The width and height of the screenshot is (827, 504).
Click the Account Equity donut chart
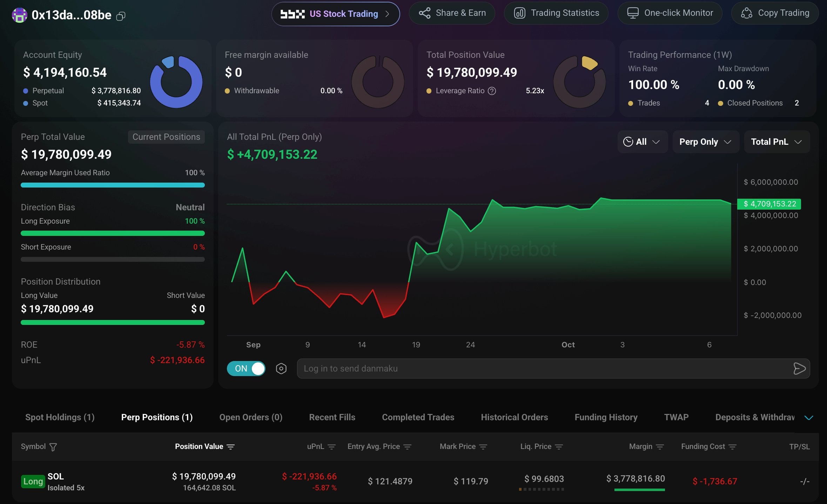pyautogui.click(x=176, y=82)
